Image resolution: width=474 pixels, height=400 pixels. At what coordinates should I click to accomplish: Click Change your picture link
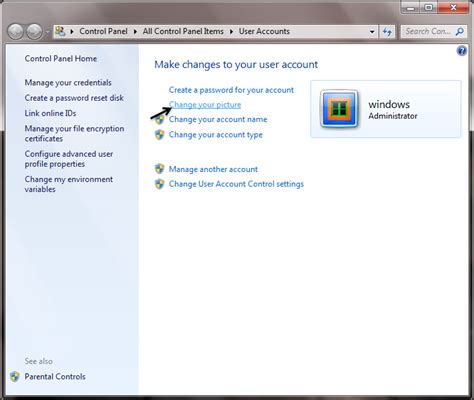(x=205, y=105)
